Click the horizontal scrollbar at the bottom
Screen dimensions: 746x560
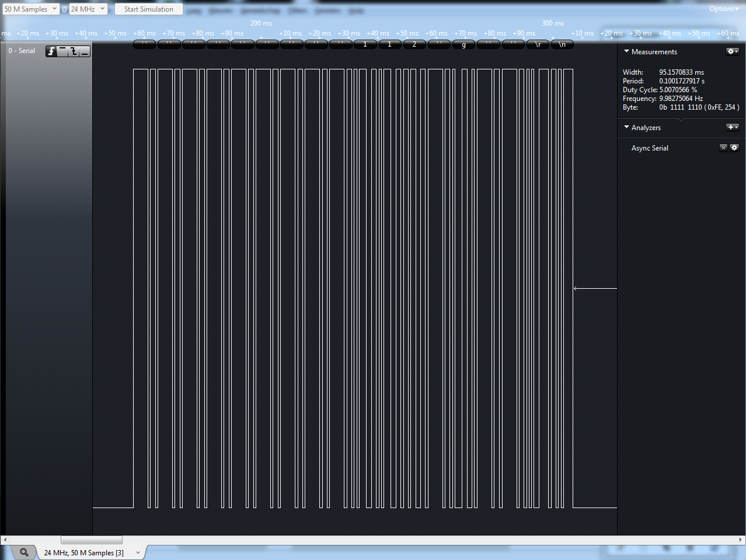coord(90,540)
